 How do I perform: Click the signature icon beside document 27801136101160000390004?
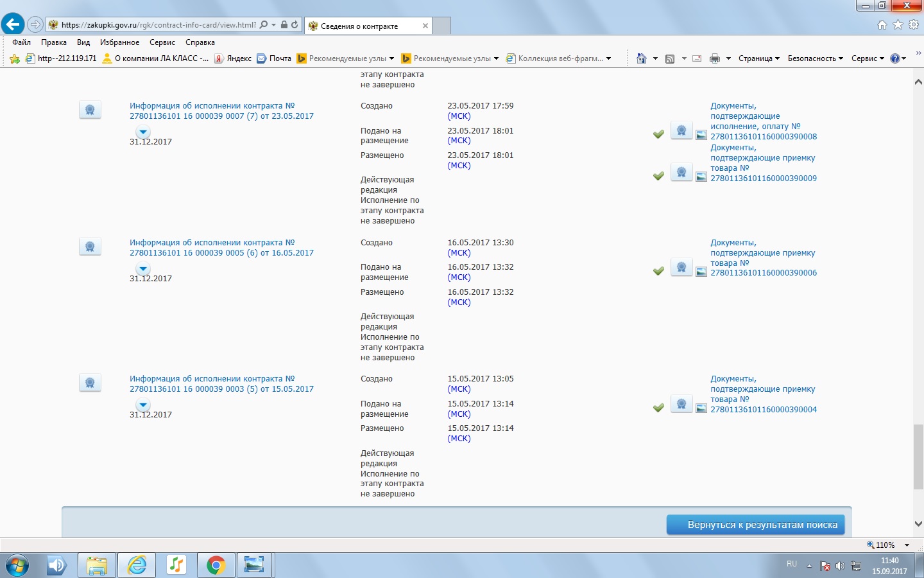[x=681, y=404]
